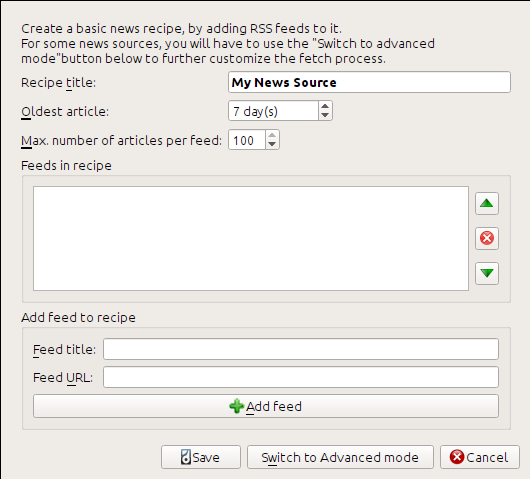
Task: Focus the Recipe title text field
Action: pyautogui.click(x=369, y=82)
